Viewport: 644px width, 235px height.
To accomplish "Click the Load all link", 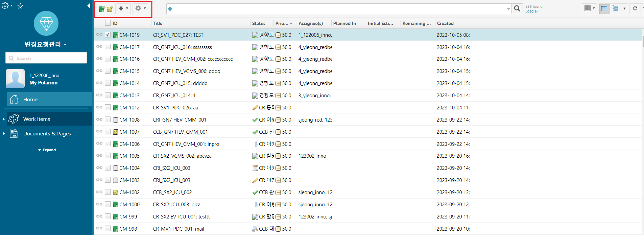I will tap(532, 11).
